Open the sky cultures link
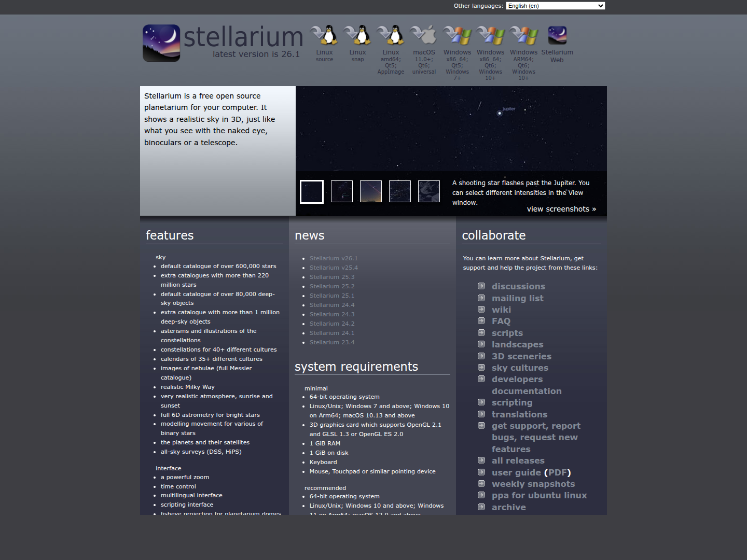 point(520,368)
